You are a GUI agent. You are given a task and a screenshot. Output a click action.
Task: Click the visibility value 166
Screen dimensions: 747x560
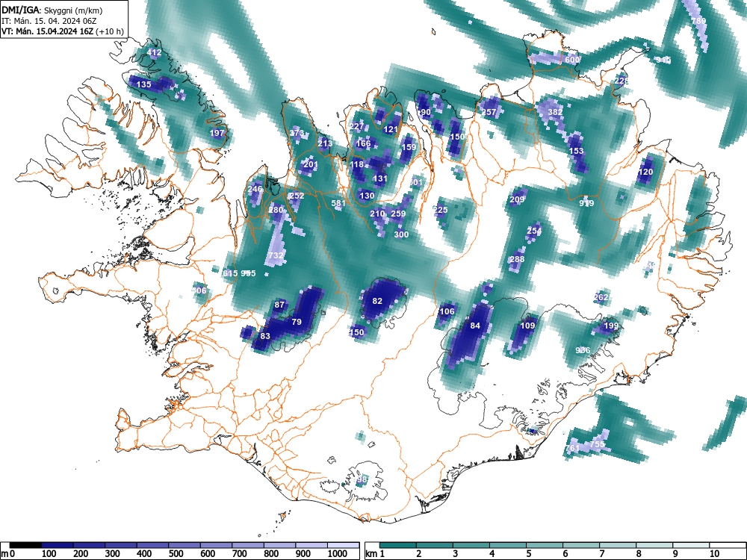[x=364, y=143]
